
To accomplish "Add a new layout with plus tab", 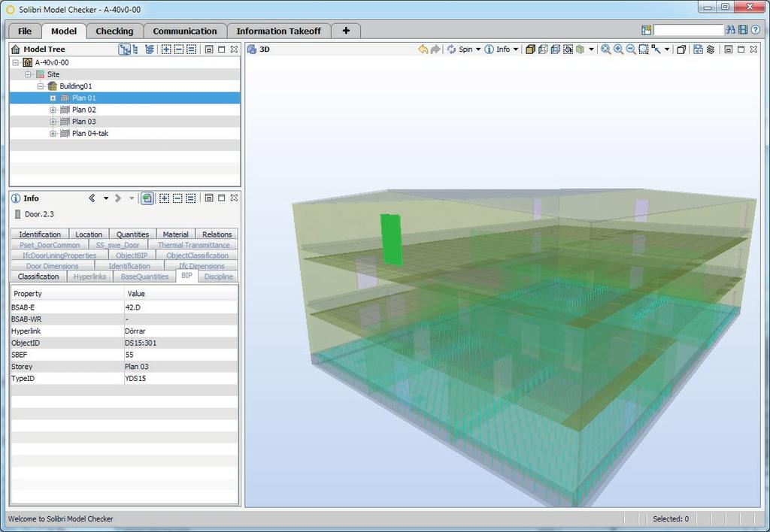I will pyautogui.click(x=346, y=31).
